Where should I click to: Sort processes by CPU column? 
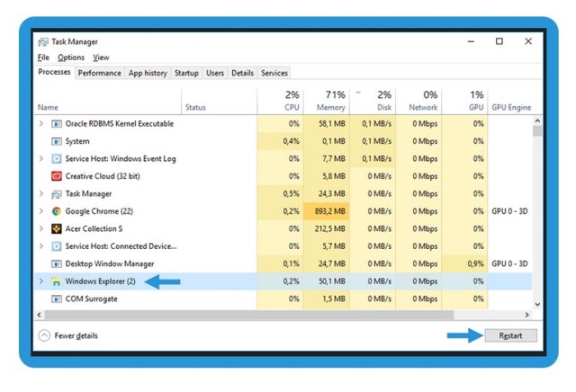(280, 101)
